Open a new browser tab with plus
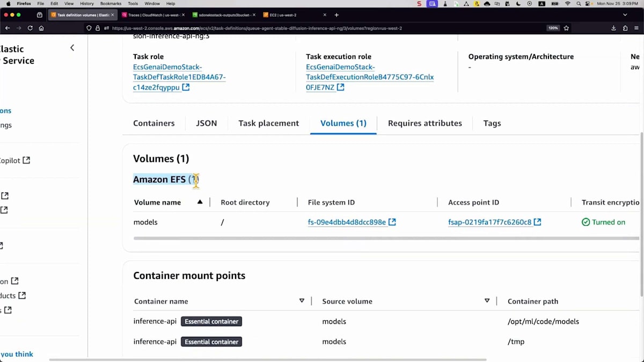 (x=336, y=15)
